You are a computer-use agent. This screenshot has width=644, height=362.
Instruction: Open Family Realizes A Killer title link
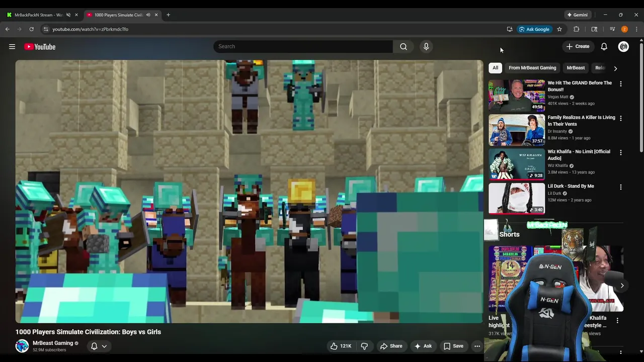click(581, 121)
